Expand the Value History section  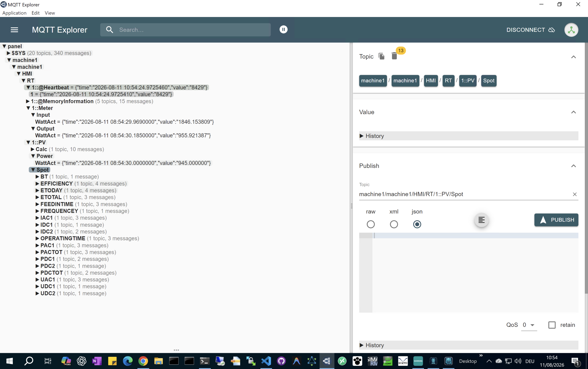468,136
